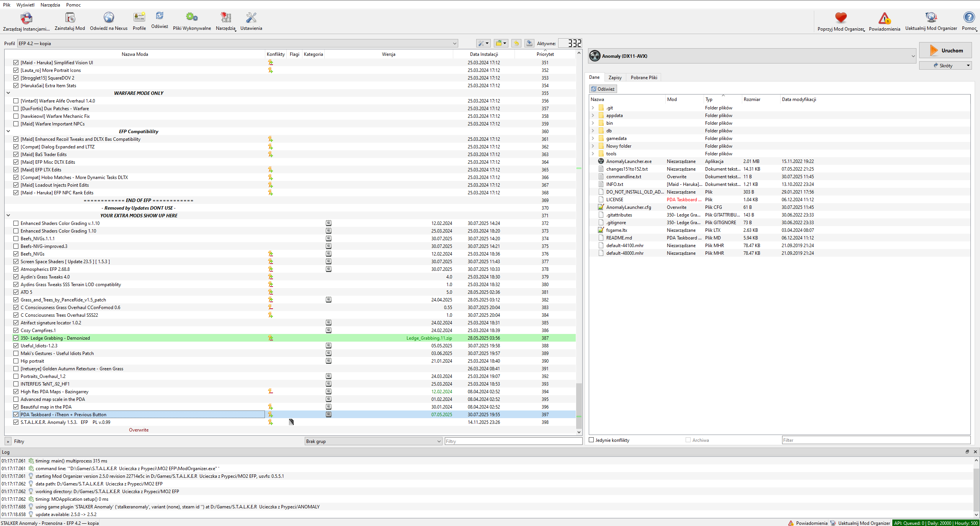Switch to the Pobrane Pliki tab
The image size is (980, 526).
[644, 77]
